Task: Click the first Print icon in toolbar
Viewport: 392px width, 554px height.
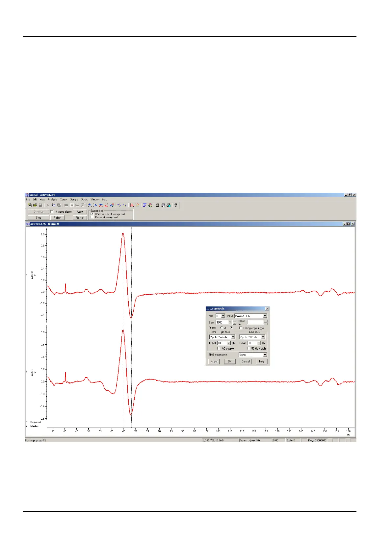Action: click(x=157, y=205)
